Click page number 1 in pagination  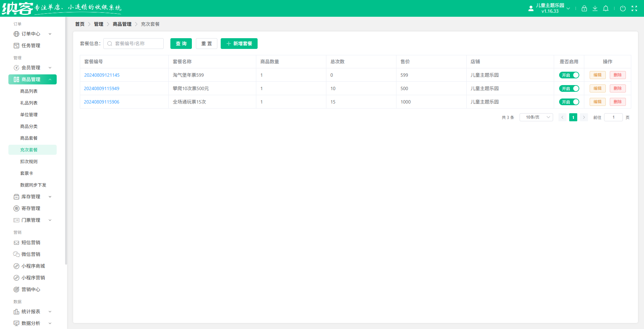pyautogui.click(x=573, y=117)
